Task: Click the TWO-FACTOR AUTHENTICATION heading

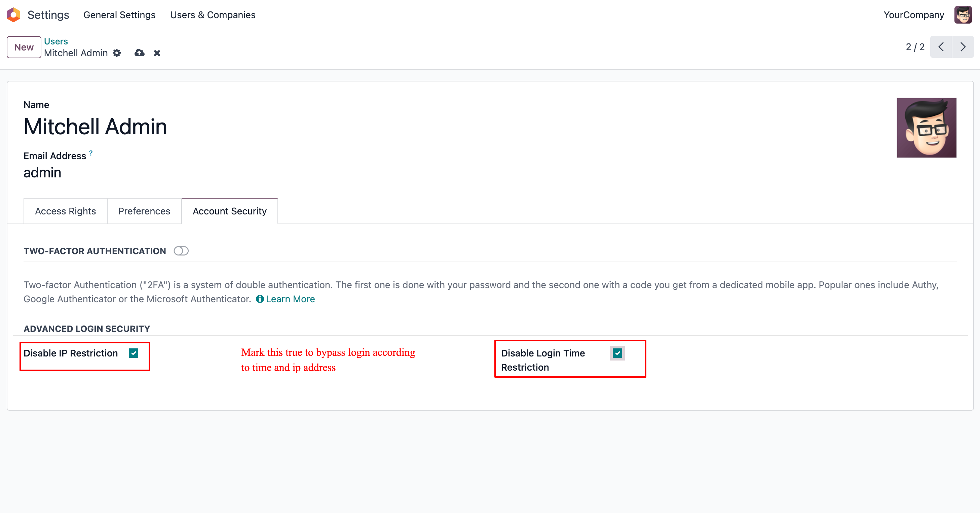Action: (95, 251)
